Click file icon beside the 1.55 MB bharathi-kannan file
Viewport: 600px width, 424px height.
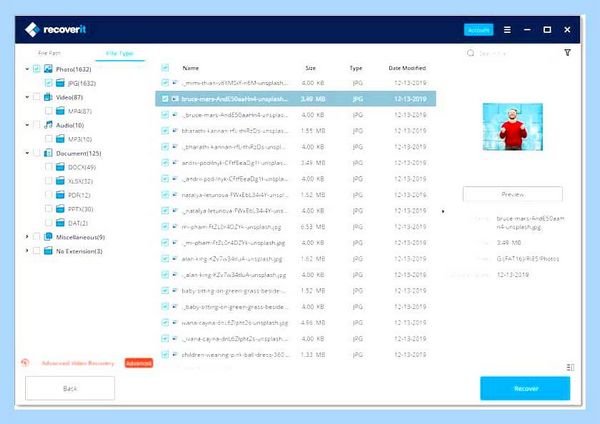click(x=175, y=130)
